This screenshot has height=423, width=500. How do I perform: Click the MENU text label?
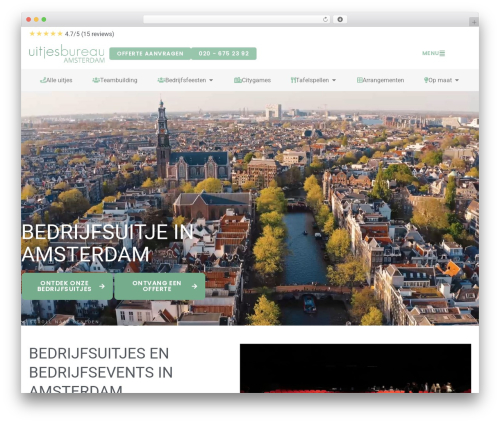430,53
